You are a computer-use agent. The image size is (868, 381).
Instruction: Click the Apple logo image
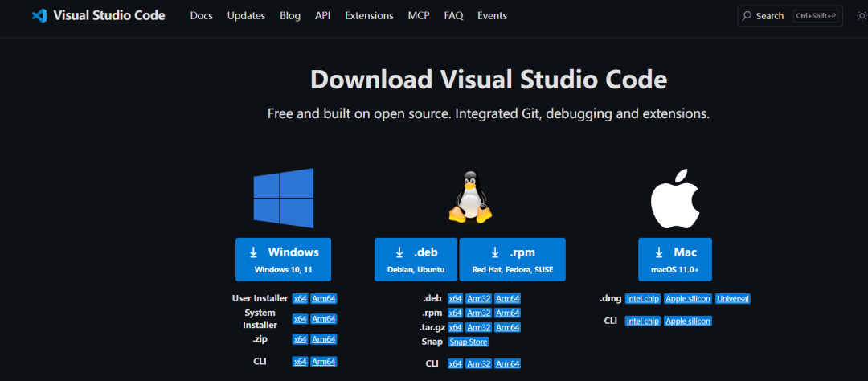(675, 199)
